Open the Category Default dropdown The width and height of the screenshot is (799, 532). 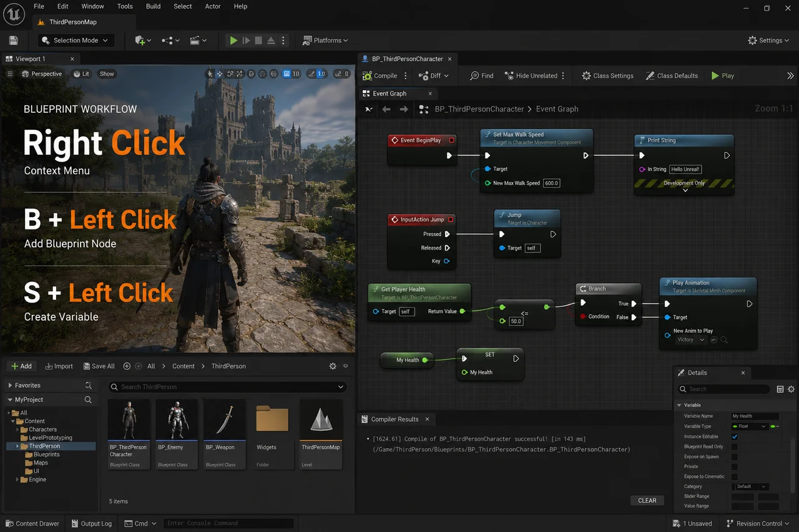point(750,486)
